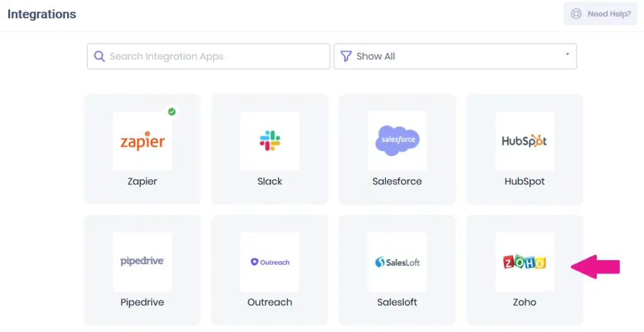Select the Salesforce cloud logo
Image resolution: width=644 pixels, height=332 pixels.
tap(397, 140)
